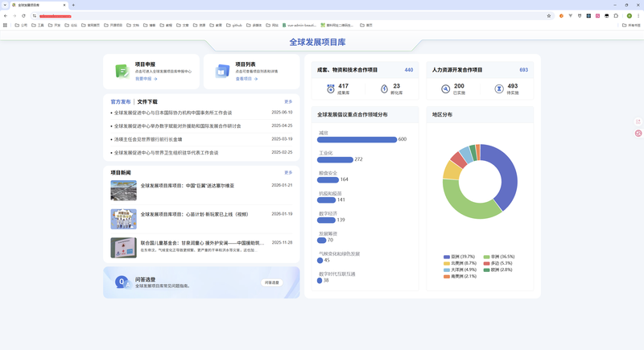644x350 pixels.
Task: Toggle 北美洲 legend item in region chart
Action: coord(462,263)
